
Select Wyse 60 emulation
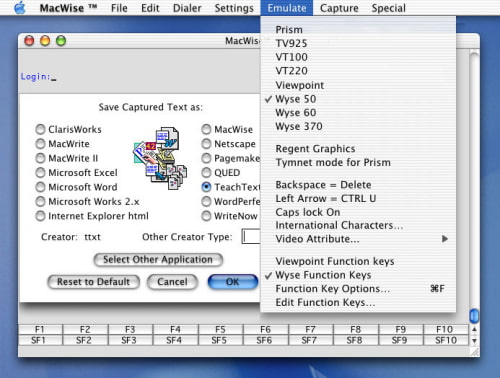[x=358, y=113]
